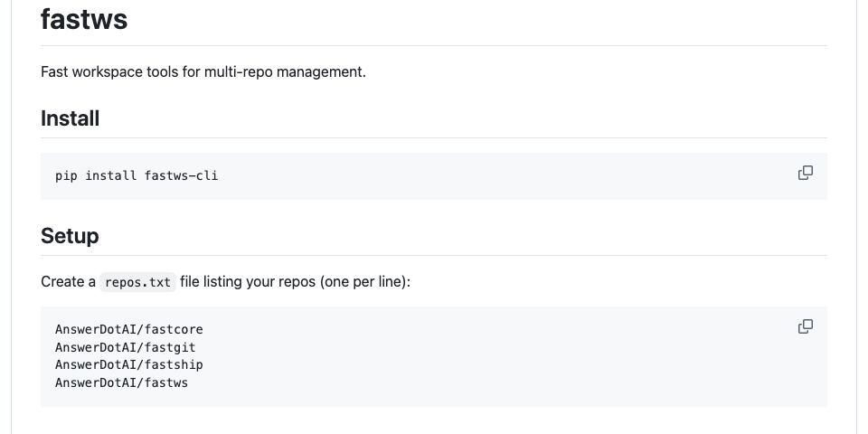
Task: Click the inline repos.txt code label
Action: pyautogui.click(x=137, y=282)
